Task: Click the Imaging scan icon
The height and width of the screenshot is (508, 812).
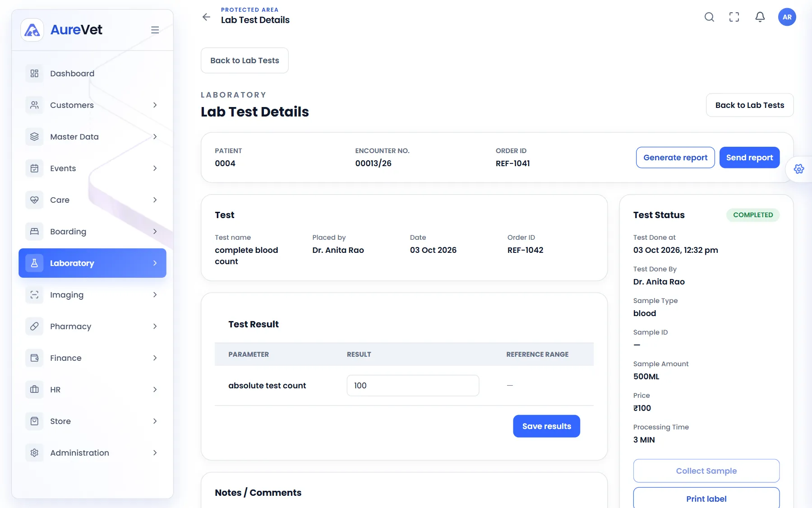Action: pos(34,295)
